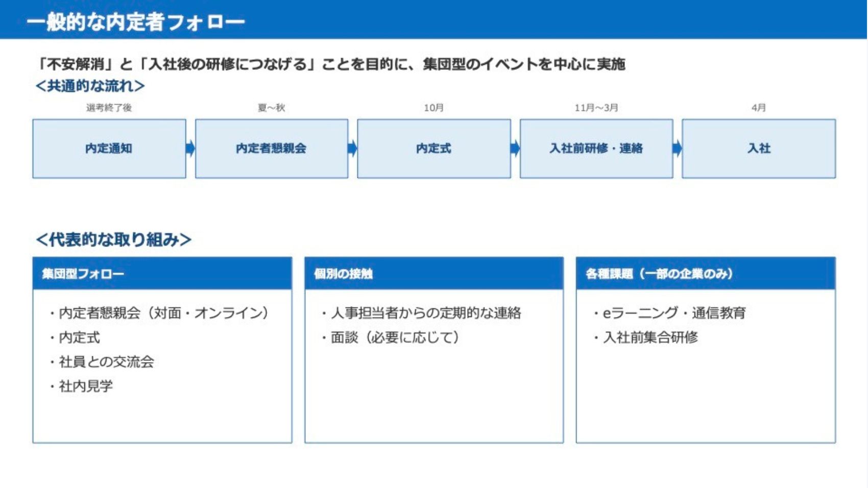Click the slide title 一般的な内定者フォロー
The width and height of the screenshot is (868, 488).
136,22
